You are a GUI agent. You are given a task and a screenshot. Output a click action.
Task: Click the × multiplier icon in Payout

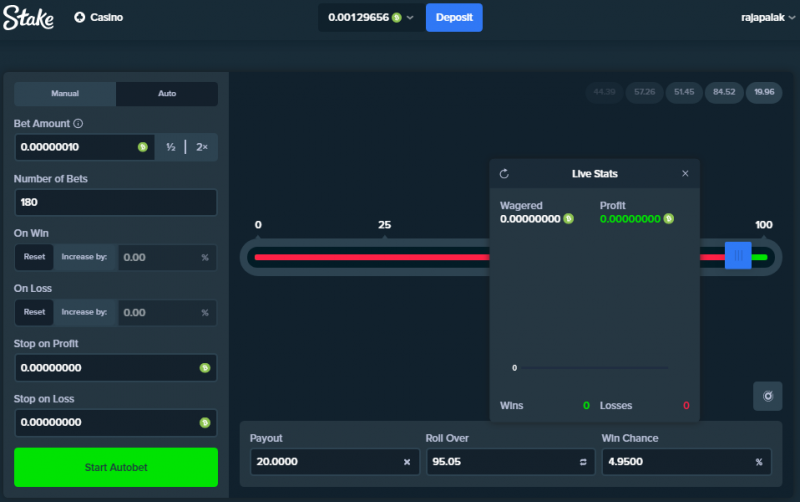click(407, 462)
